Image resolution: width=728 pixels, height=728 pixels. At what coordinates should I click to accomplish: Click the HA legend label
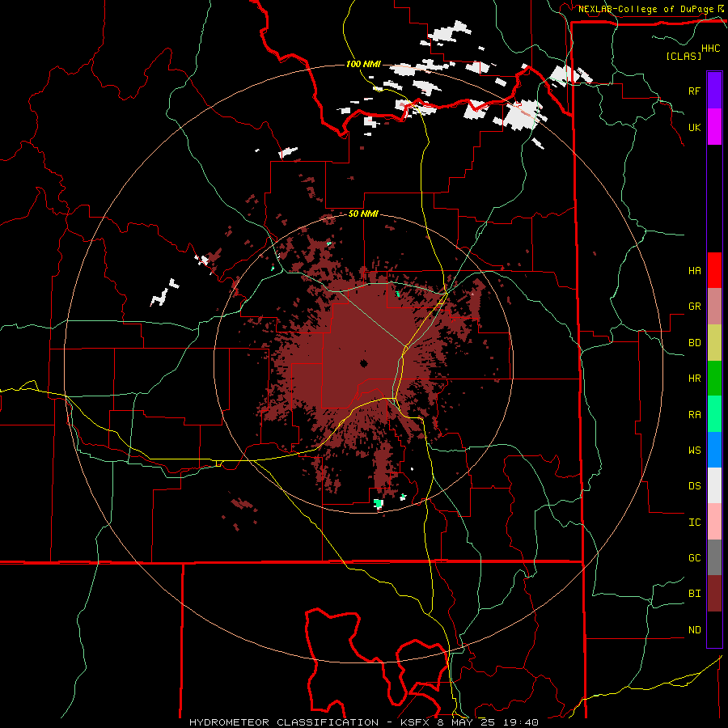(x=694, y=270)
